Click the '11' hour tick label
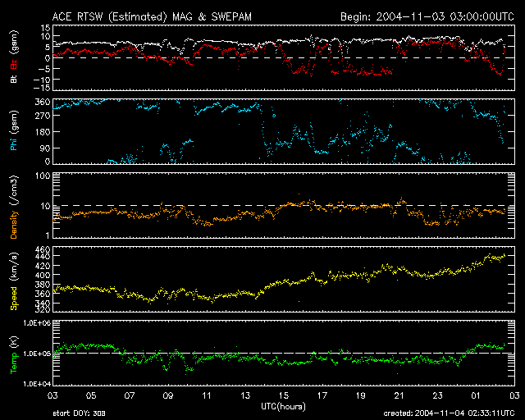The image size is (525, 420). (207, 395)
